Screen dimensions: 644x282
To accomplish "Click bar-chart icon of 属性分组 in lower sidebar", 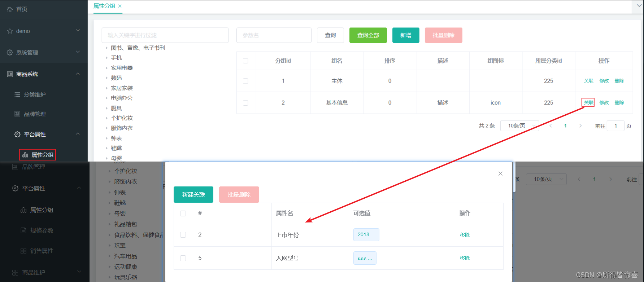I will click(23, 210).
